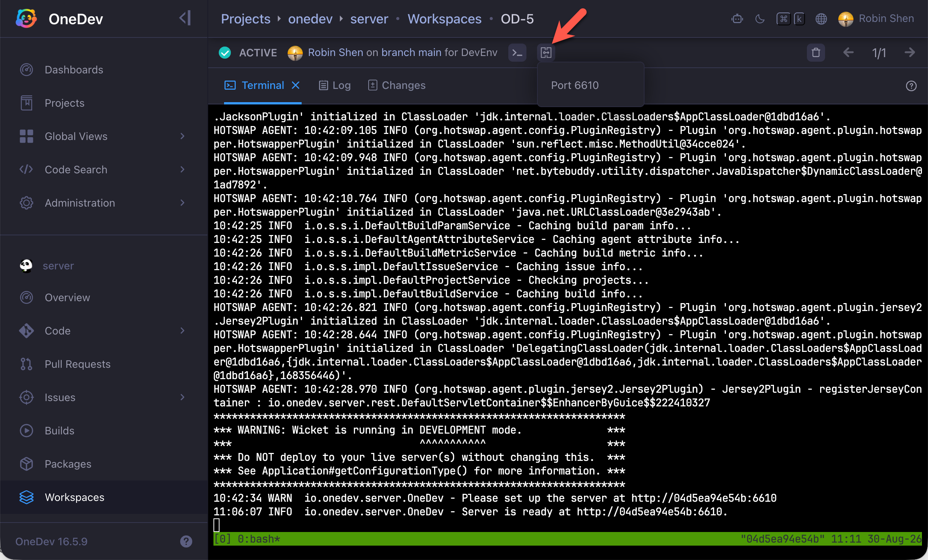Click the ACTIVE status label

[x=258, y=53]
